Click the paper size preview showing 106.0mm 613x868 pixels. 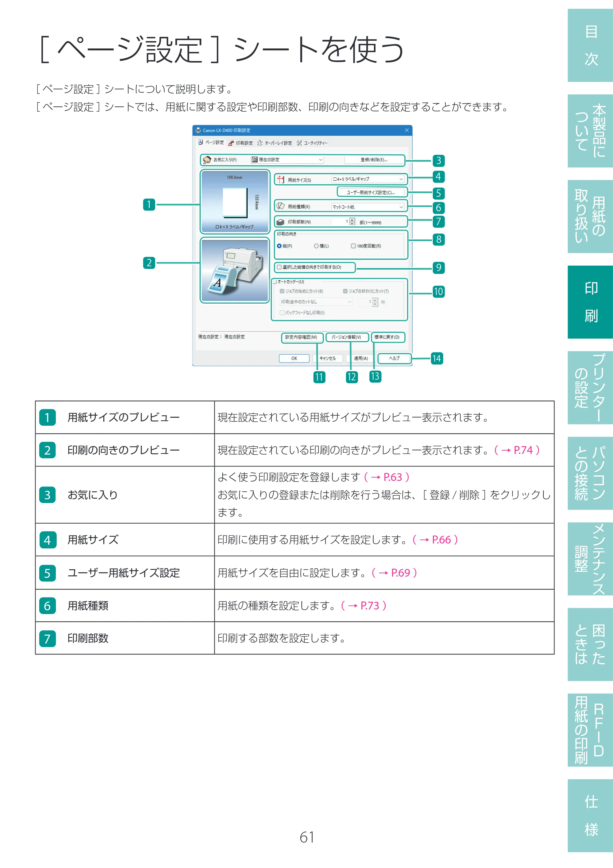(x=235, y=202)
